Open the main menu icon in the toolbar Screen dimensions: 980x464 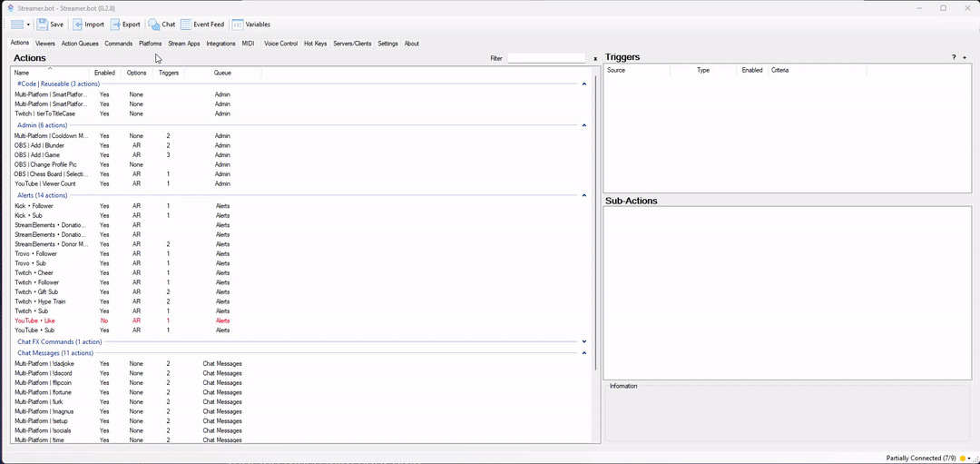coord(17,25)
